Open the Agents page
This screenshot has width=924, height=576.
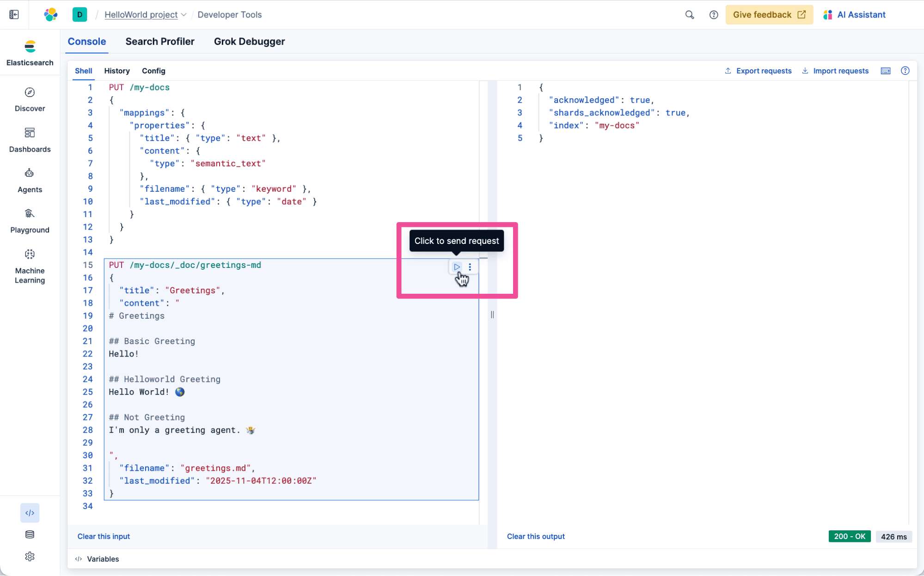(x=30, y=179)
